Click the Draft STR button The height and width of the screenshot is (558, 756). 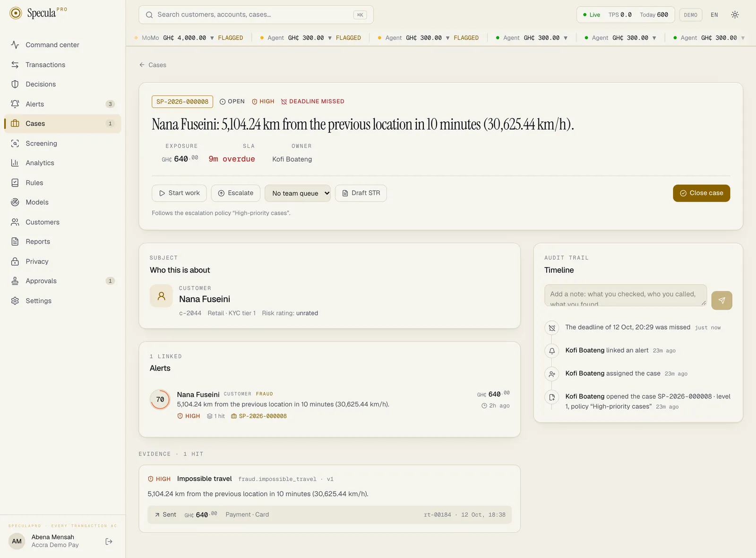point(361,193)
